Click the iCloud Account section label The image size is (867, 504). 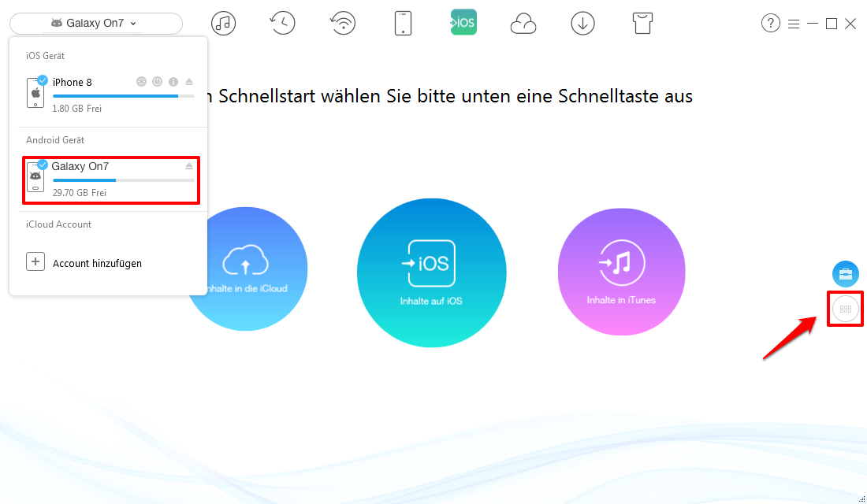pos(58,224)
